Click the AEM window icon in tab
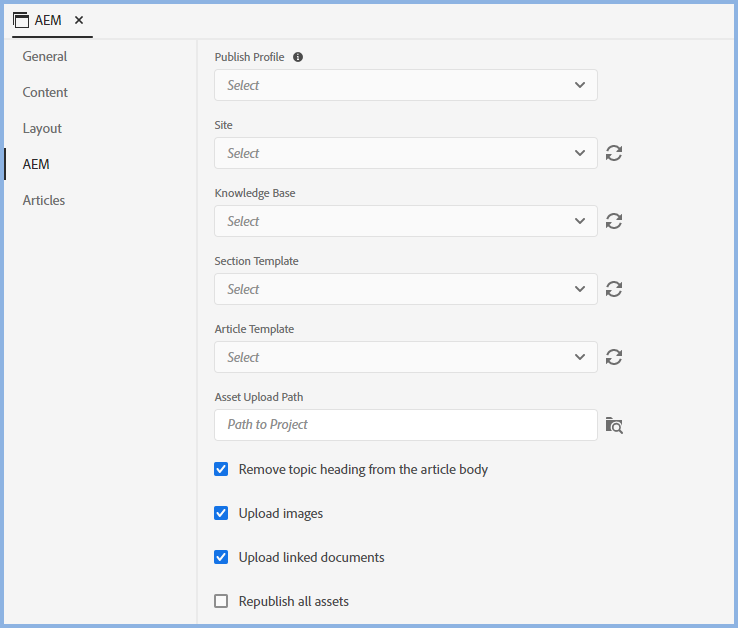Screen dimensions: 738x628 [x=21, y=20]
